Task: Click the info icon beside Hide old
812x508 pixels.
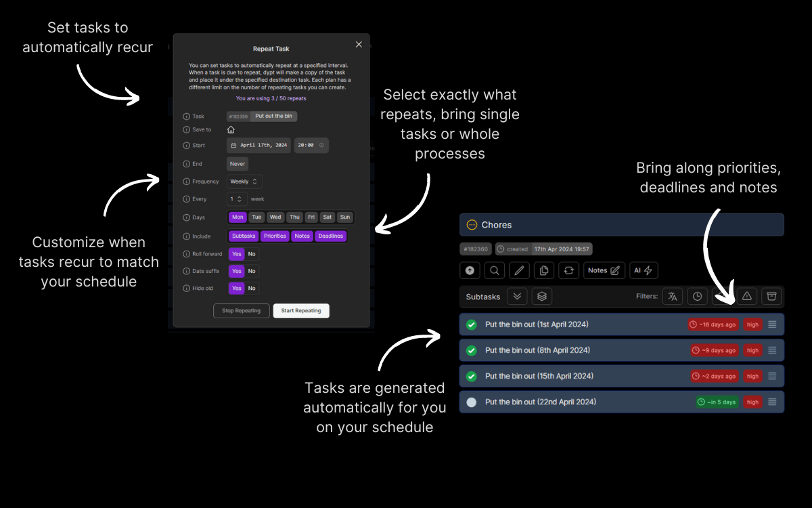Action: [187, 288]
